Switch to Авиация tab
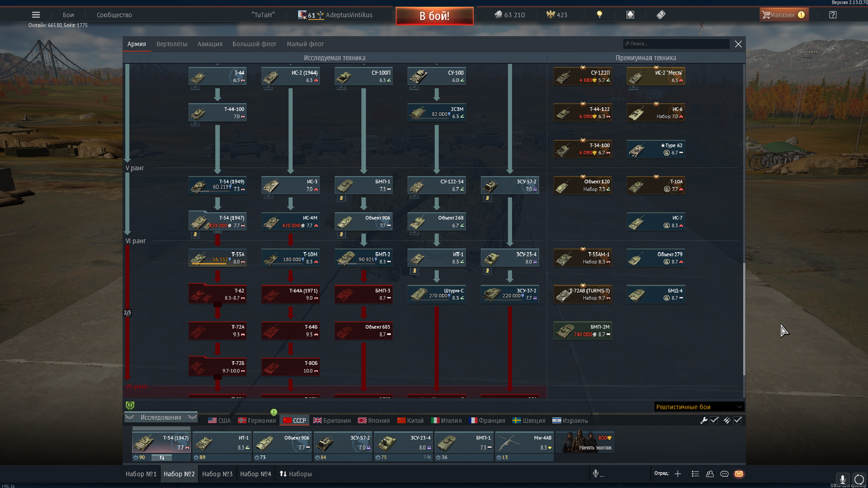The width and height of the screenshot is (868, 488). [x=210, y=44]
